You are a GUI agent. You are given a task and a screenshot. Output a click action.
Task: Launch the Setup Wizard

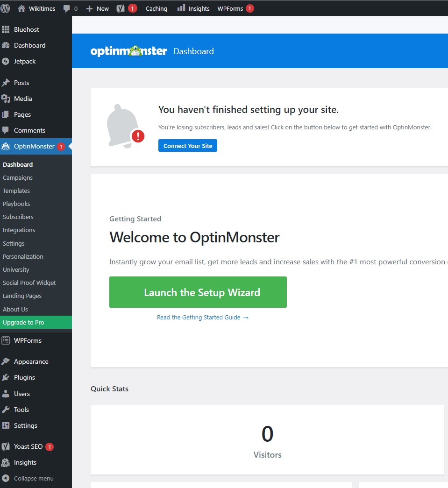click(x=198, y=292)
